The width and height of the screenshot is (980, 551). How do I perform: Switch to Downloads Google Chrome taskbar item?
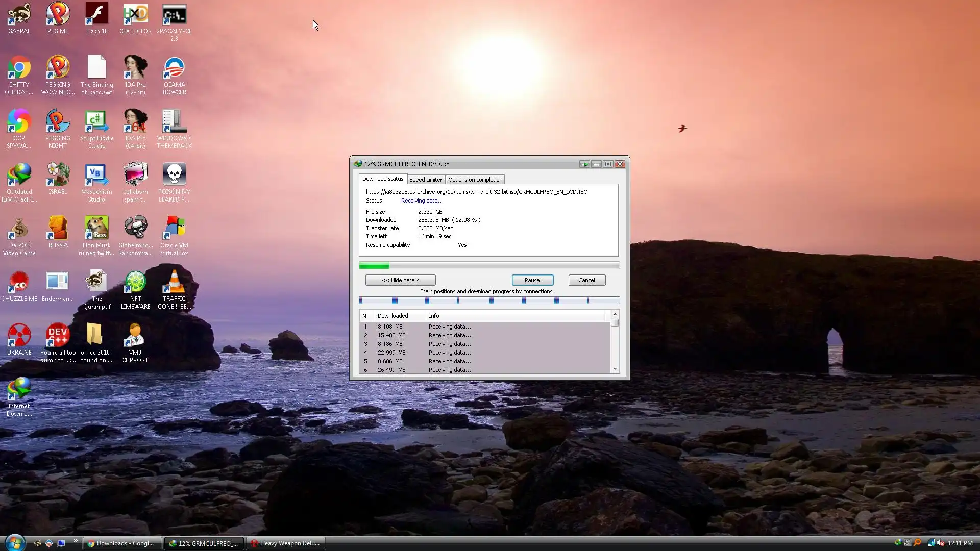point(122,543)
